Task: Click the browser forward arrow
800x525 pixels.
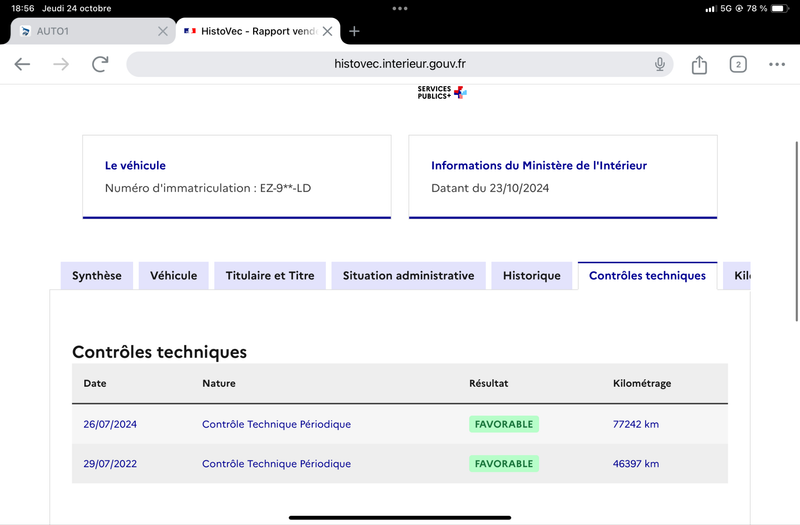Action: coord(61,64)
